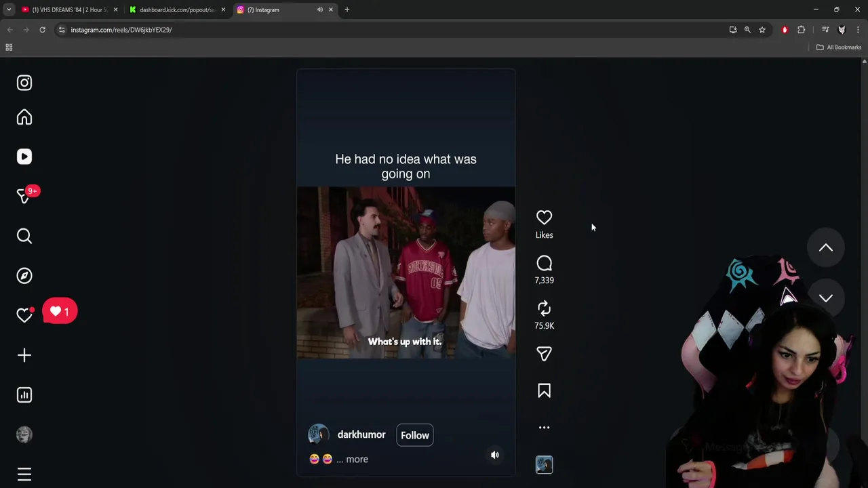Repost the reel with 75.9K reposts

click(x=544, y=308)
